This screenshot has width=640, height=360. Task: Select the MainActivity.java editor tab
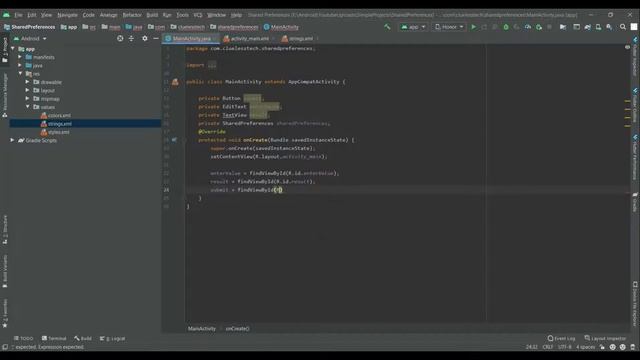click(x=191, y=38)
